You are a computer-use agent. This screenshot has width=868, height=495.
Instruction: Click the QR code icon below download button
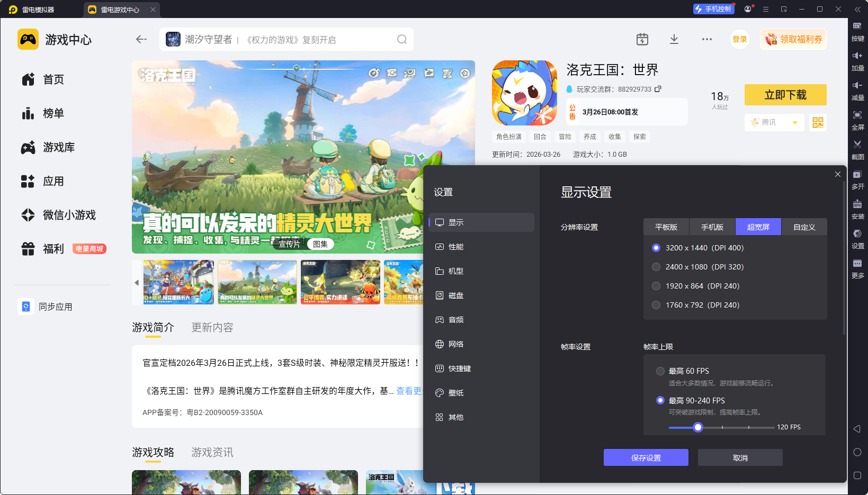(x=818, y=123)
